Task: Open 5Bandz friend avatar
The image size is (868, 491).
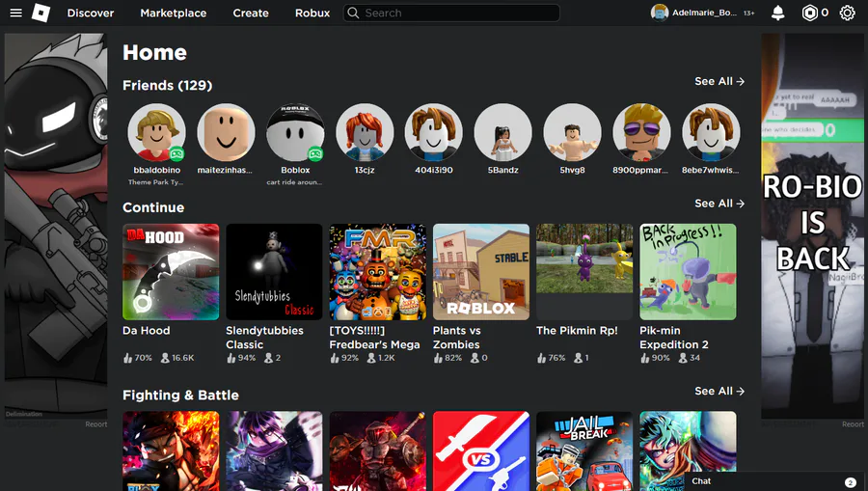Action: [502, 132]
